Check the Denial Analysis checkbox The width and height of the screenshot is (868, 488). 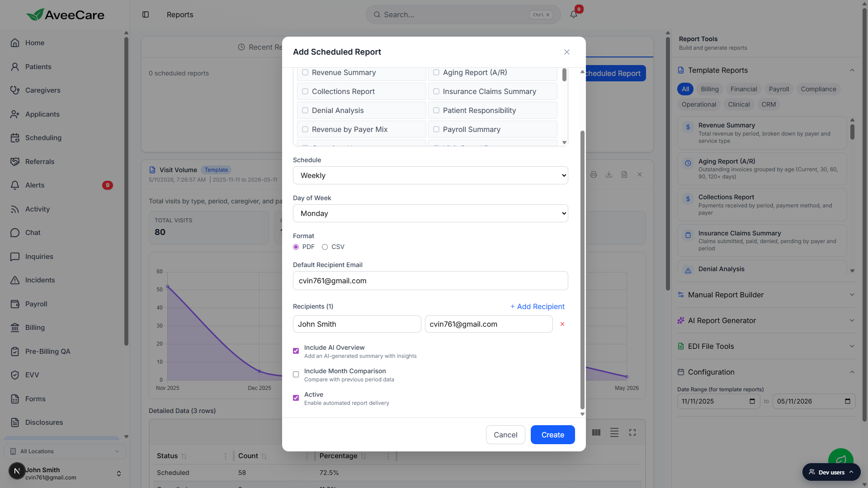[305, 110]
